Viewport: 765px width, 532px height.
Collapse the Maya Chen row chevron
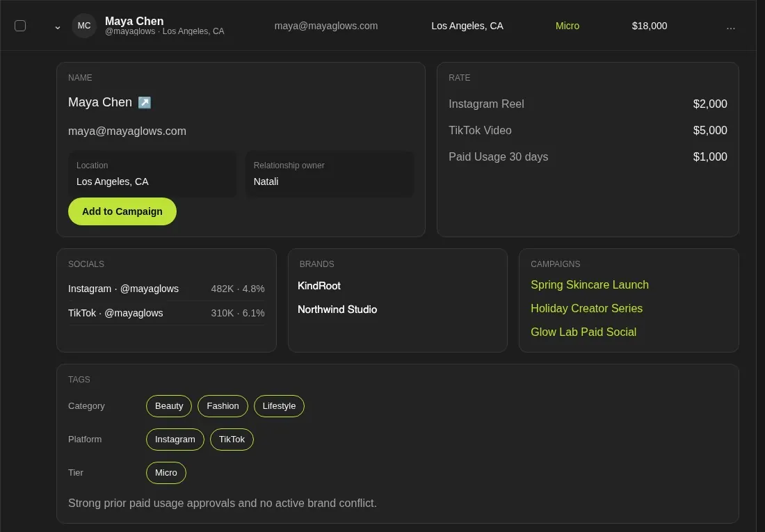[x=58, y=27]
